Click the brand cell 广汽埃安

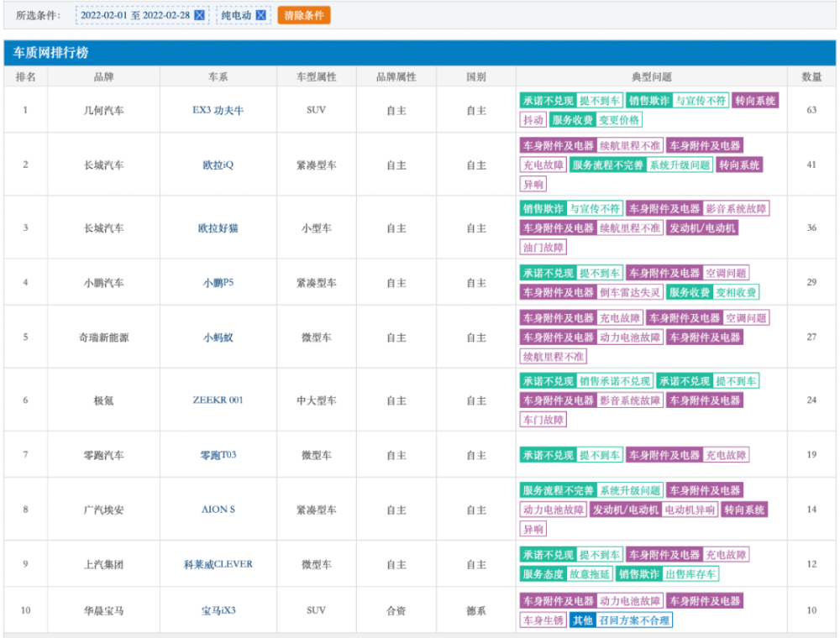coord(103,510)
